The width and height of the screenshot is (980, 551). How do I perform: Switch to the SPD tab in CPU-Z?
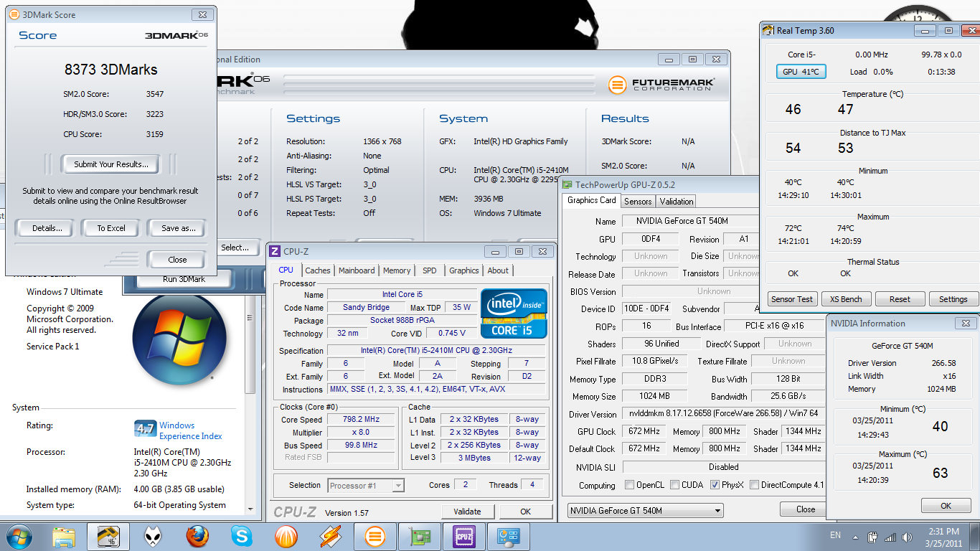(429, 270)
